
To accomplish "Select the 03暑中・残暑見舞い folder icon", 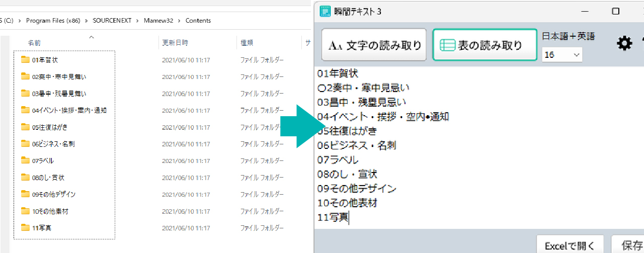I will click(26, 94).
